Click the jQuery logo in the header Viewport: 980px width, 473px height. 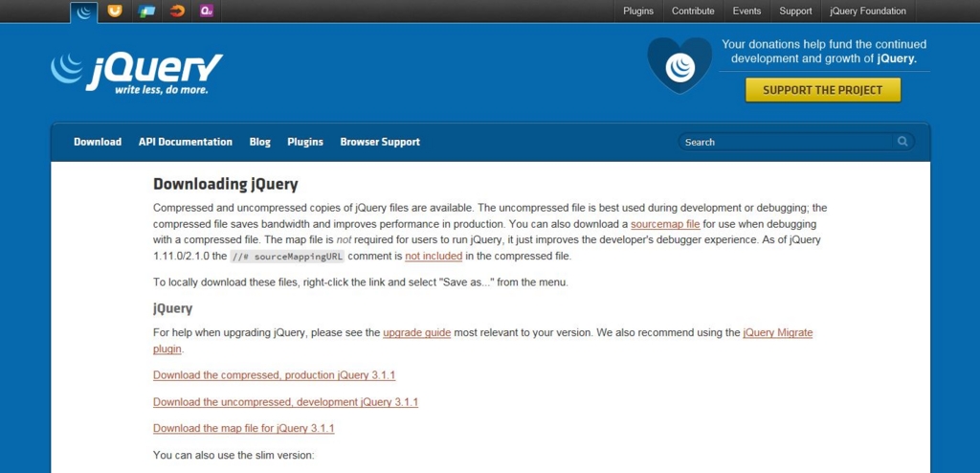(x=137, y=73)
